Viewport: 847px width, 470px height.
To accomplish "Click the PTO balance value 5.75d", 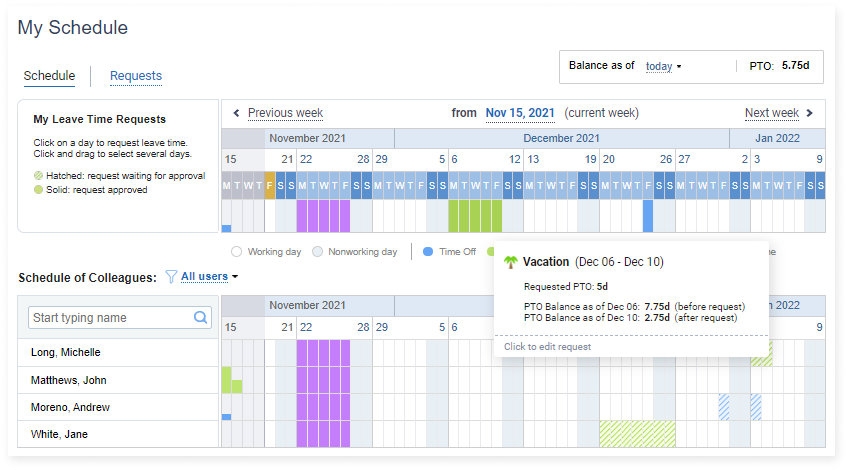I will [795, 65].
